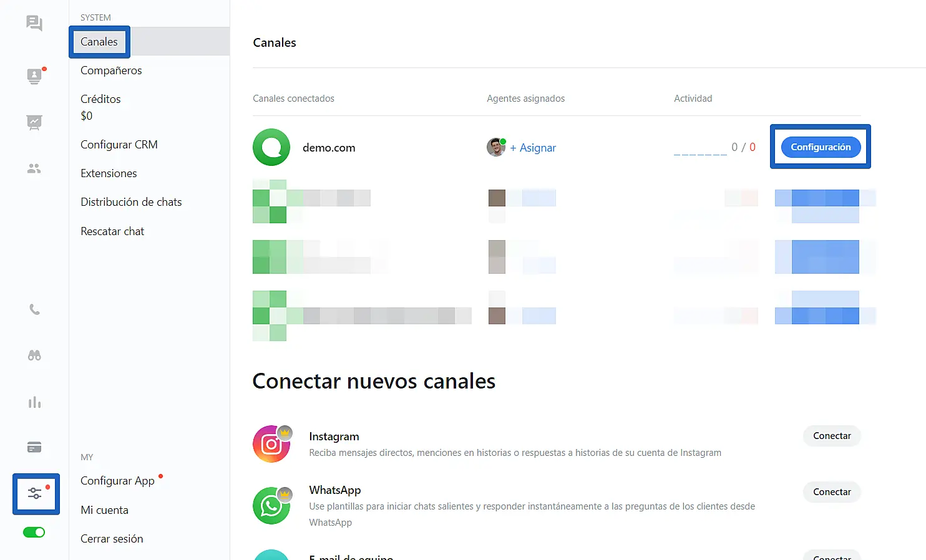The width and height of the screenshot is (926, 560).
Task: Connect the Instagram channel
Action: tap(832, 436)
